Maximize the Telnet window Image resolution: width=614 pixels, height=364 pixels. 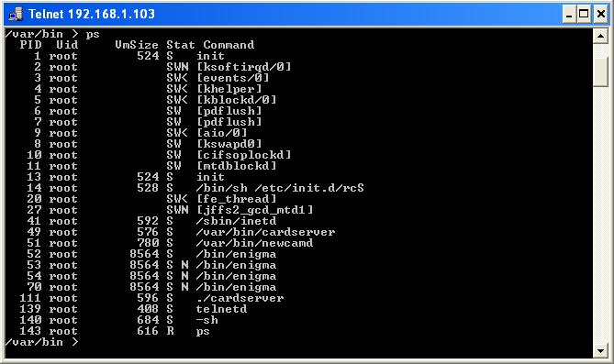coord(584,14)
